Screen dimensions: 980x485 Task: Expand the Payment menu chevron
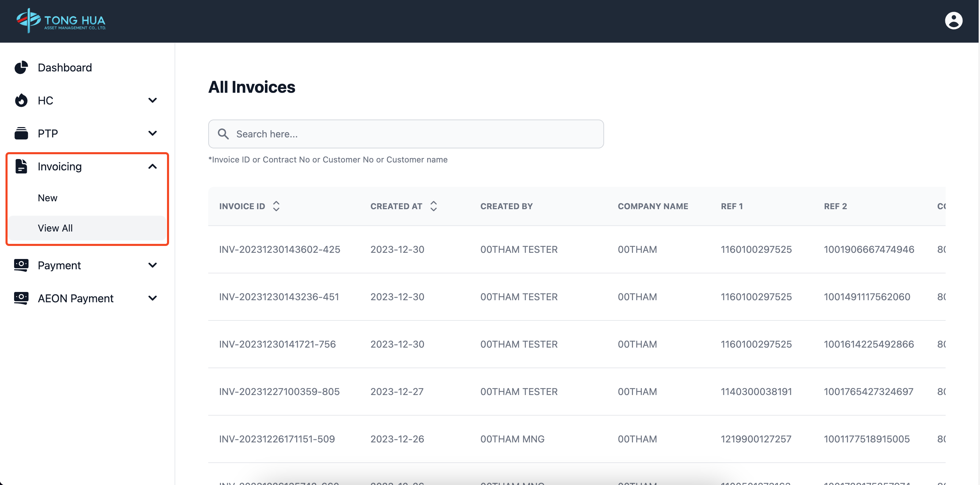click(x=153, y=265)
